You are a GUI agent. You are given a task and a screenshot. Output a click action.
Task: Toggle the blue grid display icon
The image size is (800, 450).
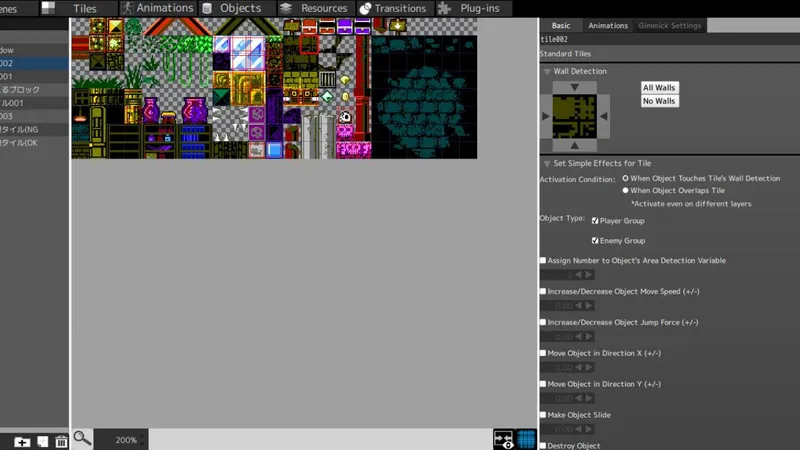pyautogui.click(x=526, y=439)
